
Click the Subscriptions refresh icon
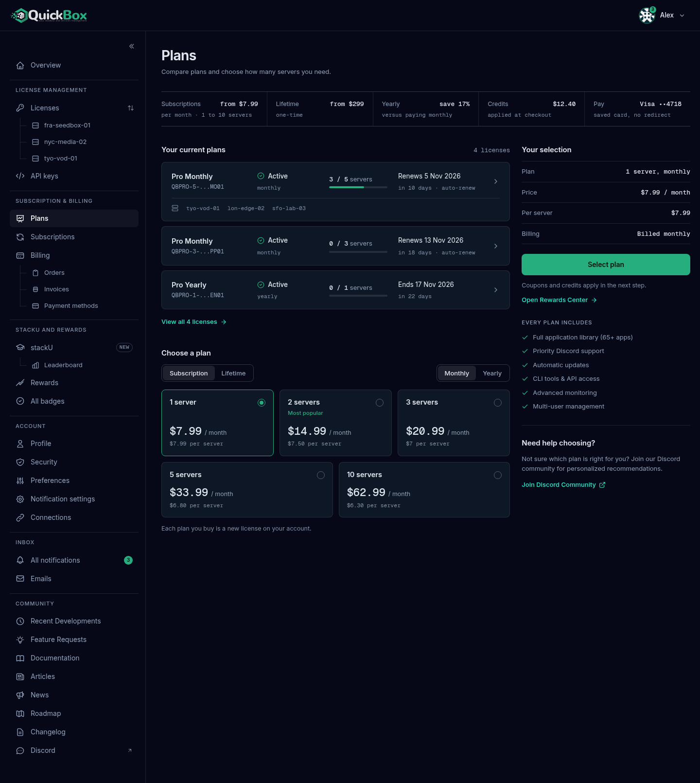pos(20,237)
